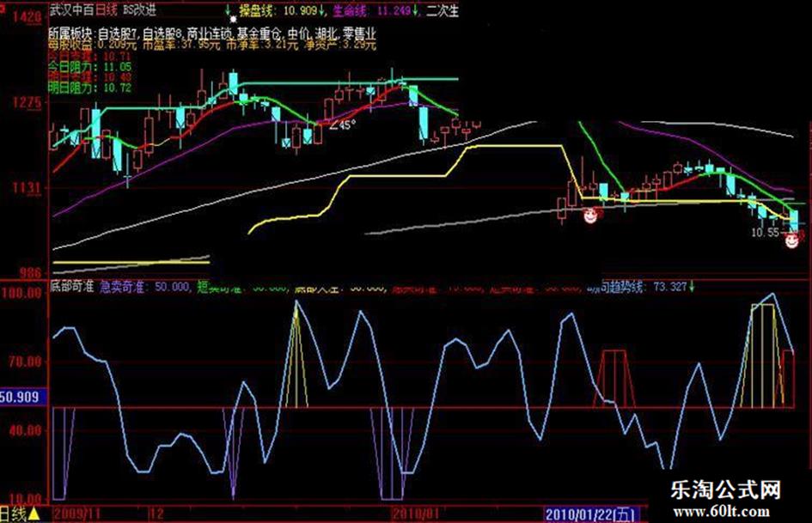Click the 日线 period button at the bottom left
This screenshot has width=812, height=523.
pos(13,514)
